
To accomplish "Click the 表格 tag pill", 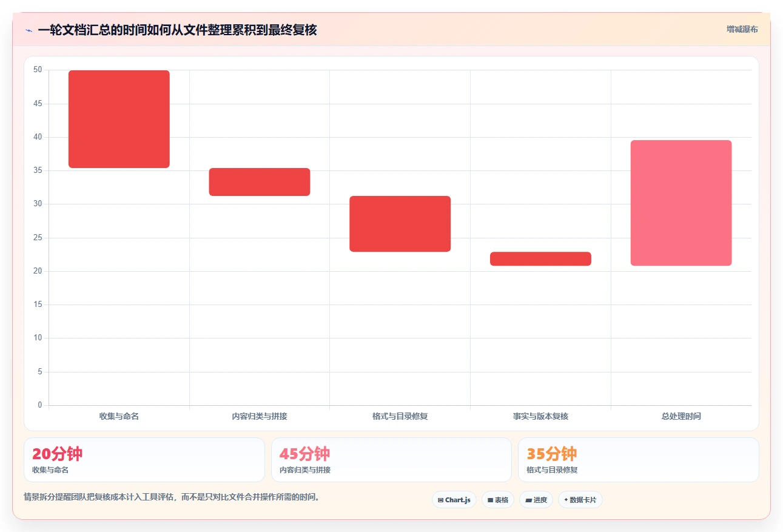I will [x=498, y=500].
